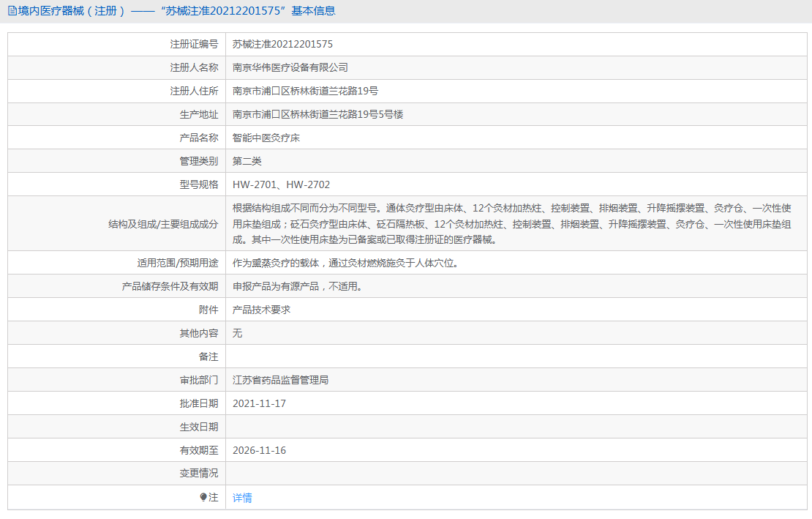Viewport: 812px width, 519px height.
Task: Select the text 申报产品为有源产品，不适用。
Action: coord(297,286)
